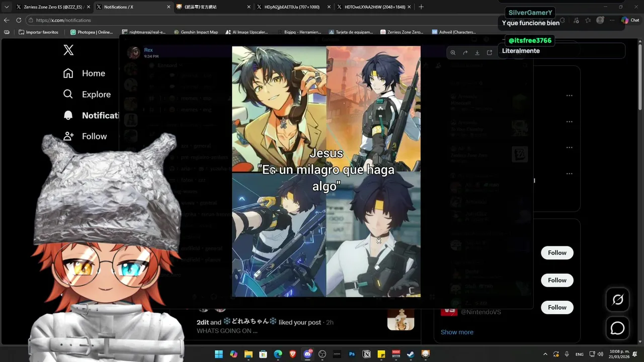Open Photoshop from the taskbar
This screenshot has height=362, width=644.
coord(352,354)
